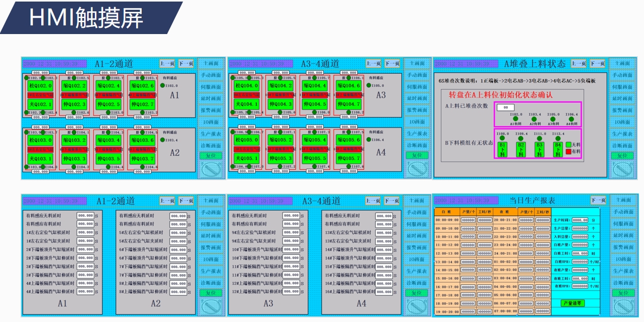Click the green 产量清零 button
The image size is (644, 322).
tap(573, 303)
